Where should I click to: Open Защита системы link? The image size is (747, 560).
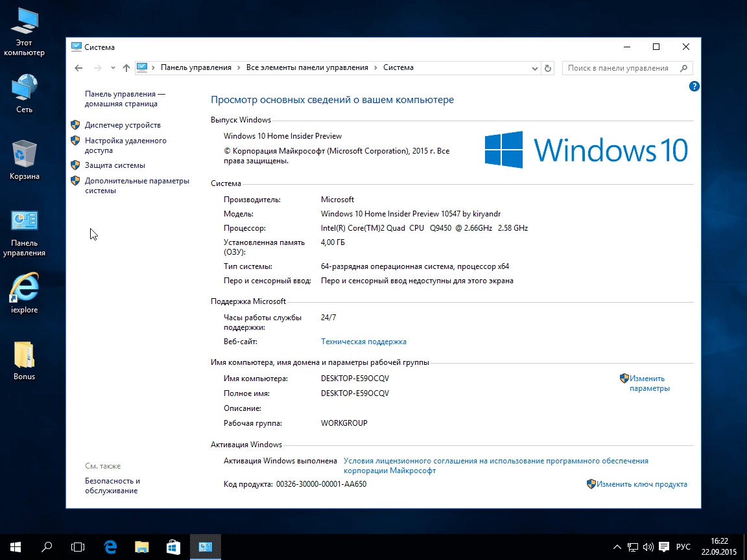click(x=115, y=165)
